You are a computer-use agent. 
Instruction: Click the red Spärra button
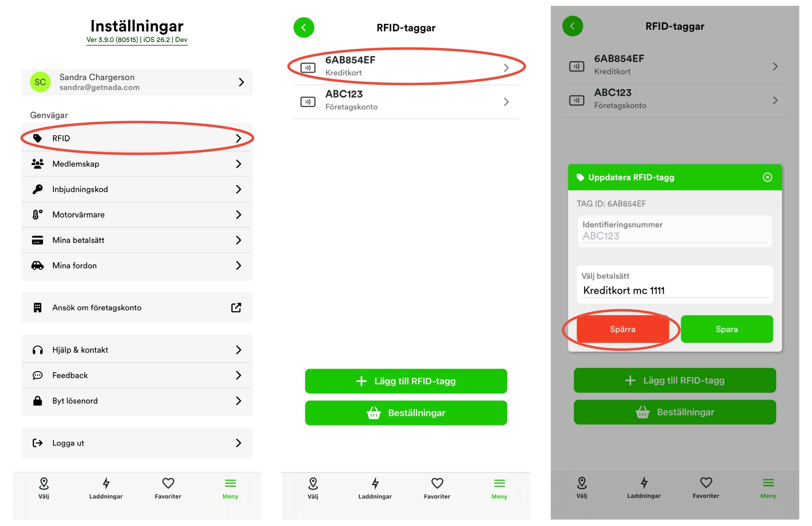pyautogui.click(x=623, y=329)
